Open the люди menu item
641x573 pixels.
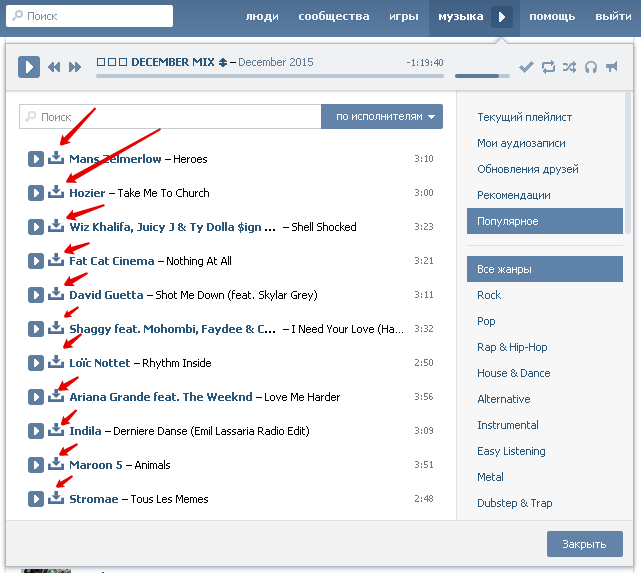point(262,17)
